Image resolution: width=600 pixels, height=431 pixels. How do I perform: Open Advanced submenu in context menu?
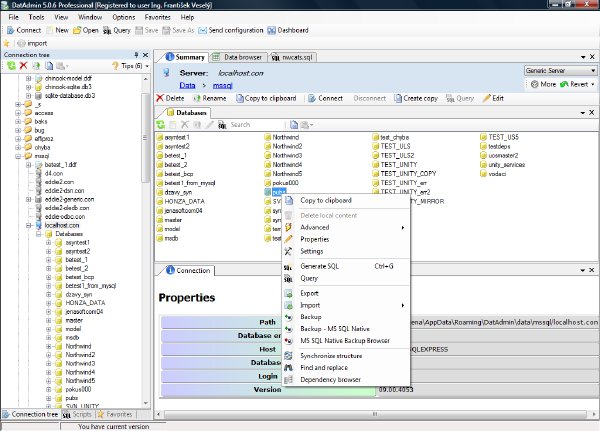pyautogui.click(x=346, y=227)
